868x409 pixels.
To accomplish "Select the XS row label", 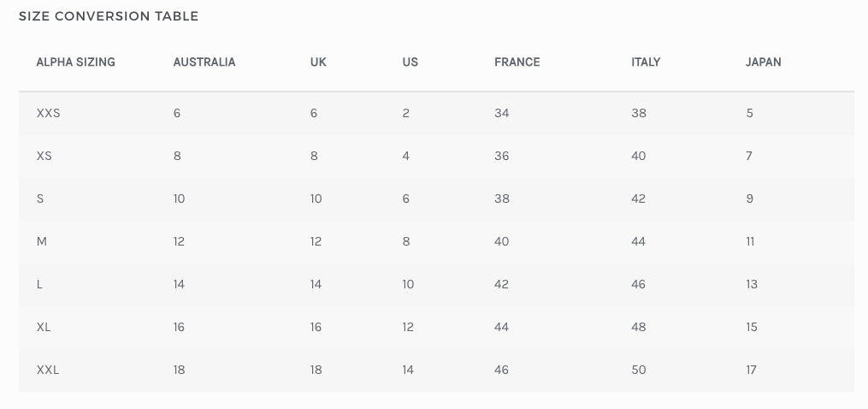I will (x=44, y=156).
